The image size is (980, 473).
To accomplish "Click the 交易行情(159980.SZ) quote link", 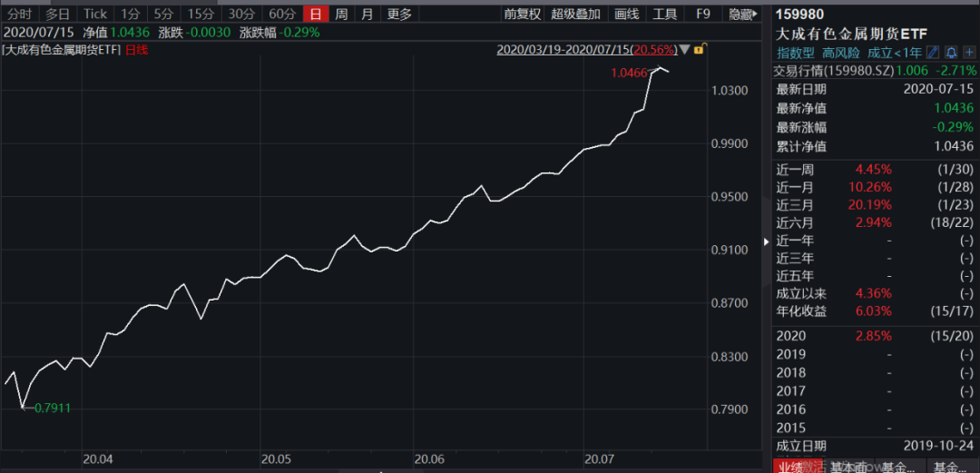I will [833, 70].
